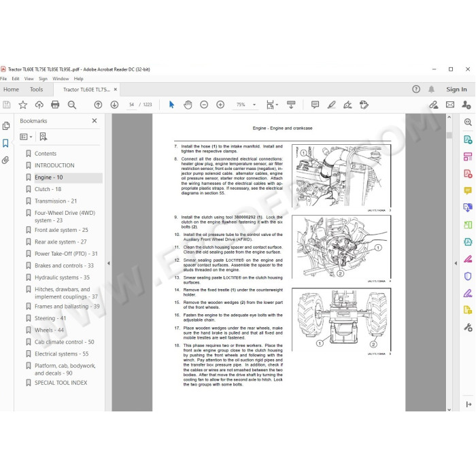Activate the Hand pan tool

coord(188,105)
